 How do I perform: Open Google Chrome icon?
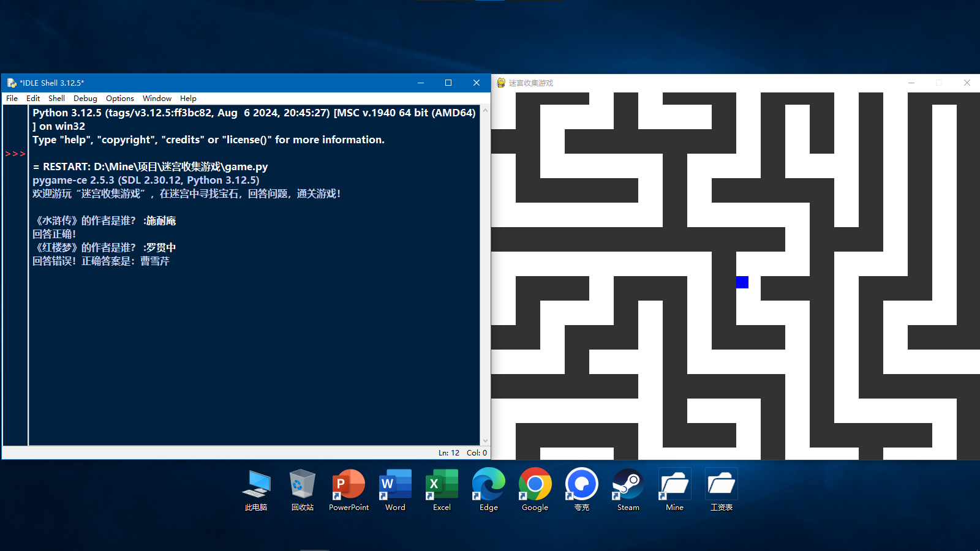pyautogui.click(x=535, y=490)
